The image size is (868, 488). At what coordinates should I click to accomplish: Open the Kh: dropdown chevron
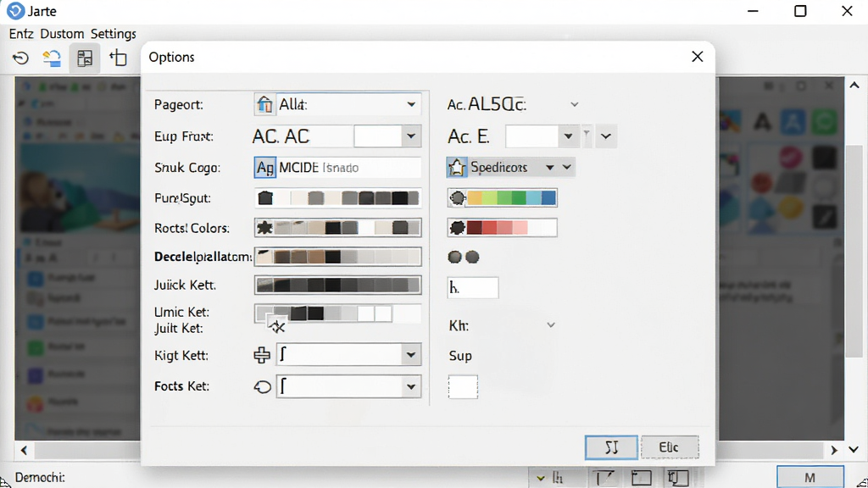coord(551,324)
